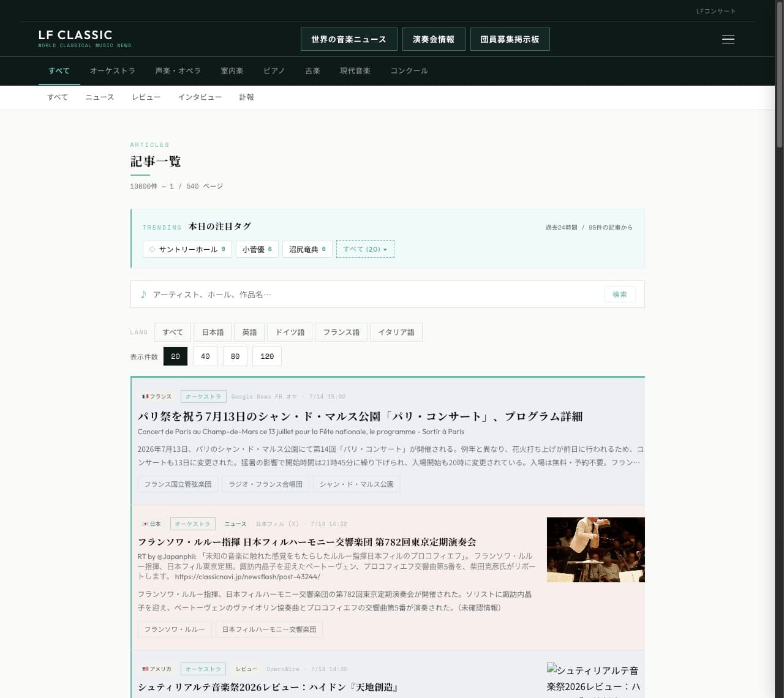This screenshot has height=698, width=784.
Task: Select 40 items per page
Action: [x=205, y=356]
